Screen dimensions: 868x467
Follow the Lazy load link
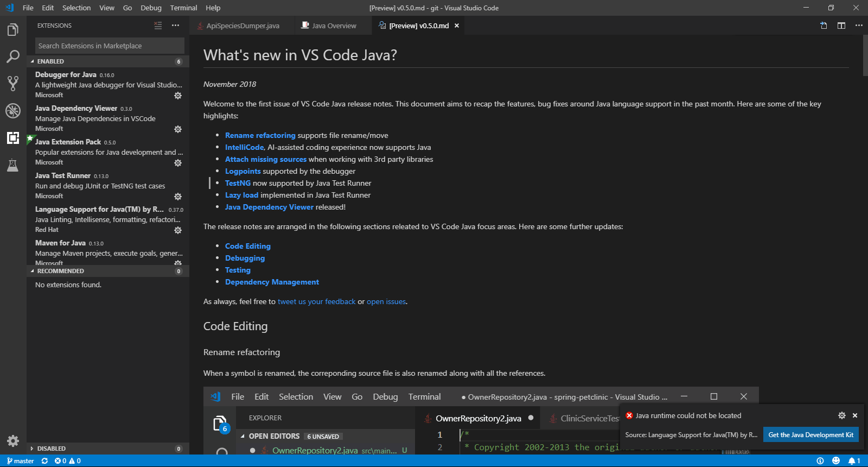(x=242, y=195)
